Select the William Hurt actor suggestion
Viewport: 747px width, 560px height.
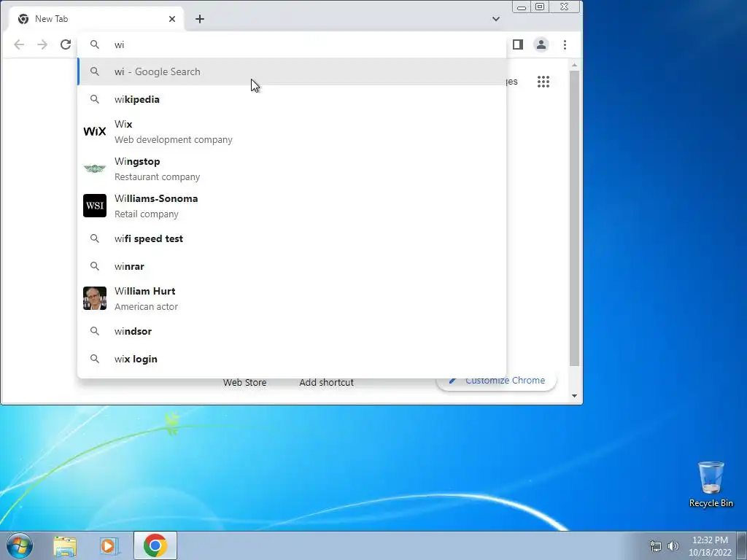pyautogui.click(x=292, y=298)
